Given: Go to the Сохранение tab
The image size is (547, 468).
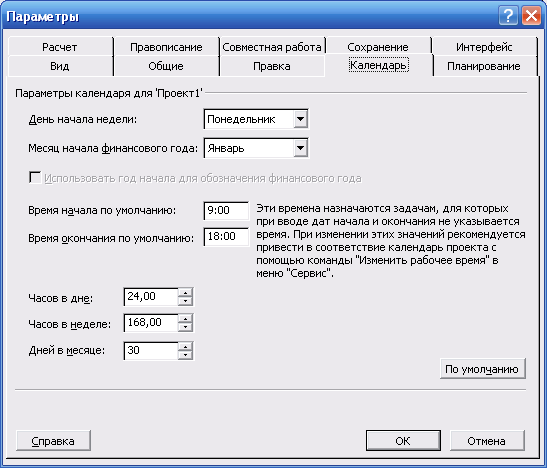Looking at the screenshot, I should click(378, 47).
